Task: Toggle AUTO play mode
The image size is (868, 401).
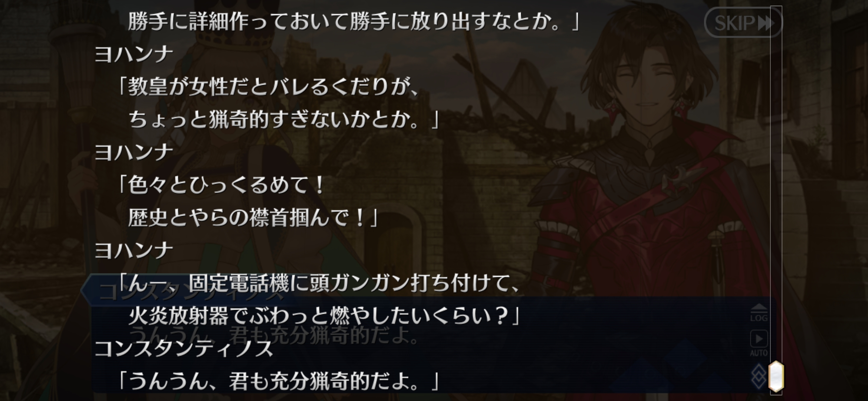Action: 759,343
